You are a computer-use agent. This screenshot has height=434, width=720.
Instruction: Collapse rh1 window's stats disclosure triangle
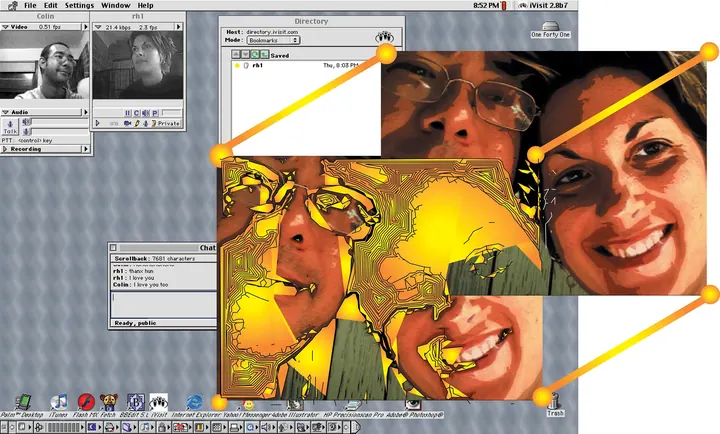98,27
